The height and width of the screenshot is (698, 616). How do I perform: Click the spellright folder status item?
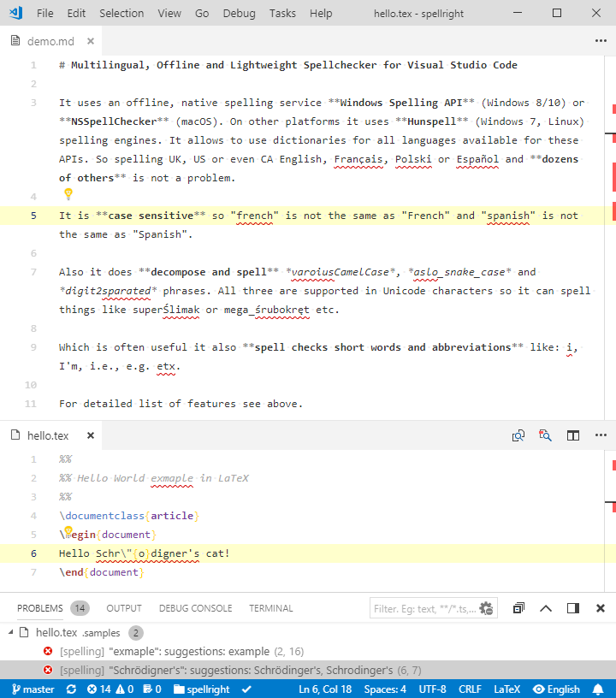coord(202,689)
